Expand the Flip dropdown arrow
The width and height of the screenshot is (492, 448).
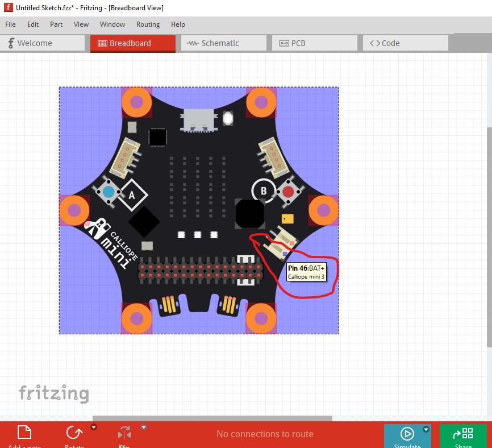point(143,427)
